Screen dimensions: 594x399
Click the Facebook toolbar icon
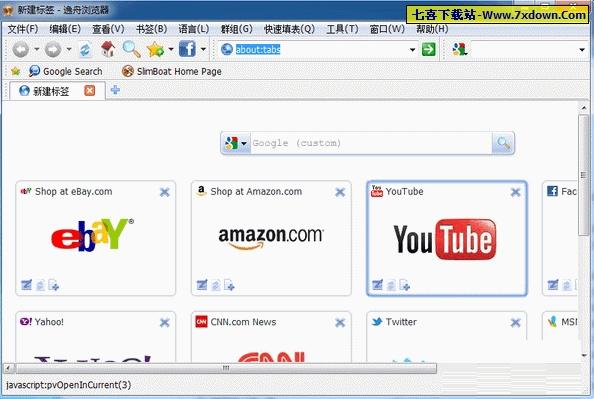(187, 49)
